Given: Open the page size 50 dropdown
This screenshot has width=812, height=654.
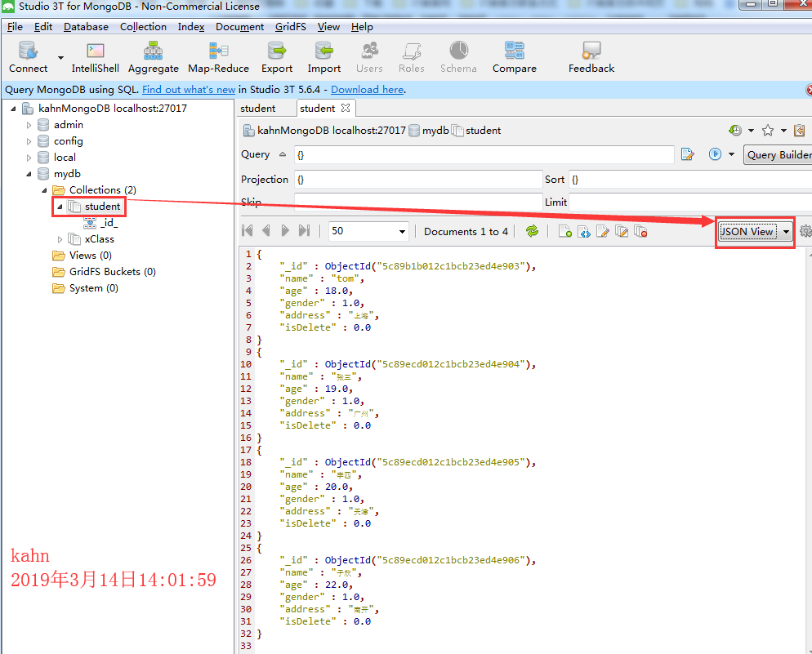Looking at the screenshot, I should [402, 231].
